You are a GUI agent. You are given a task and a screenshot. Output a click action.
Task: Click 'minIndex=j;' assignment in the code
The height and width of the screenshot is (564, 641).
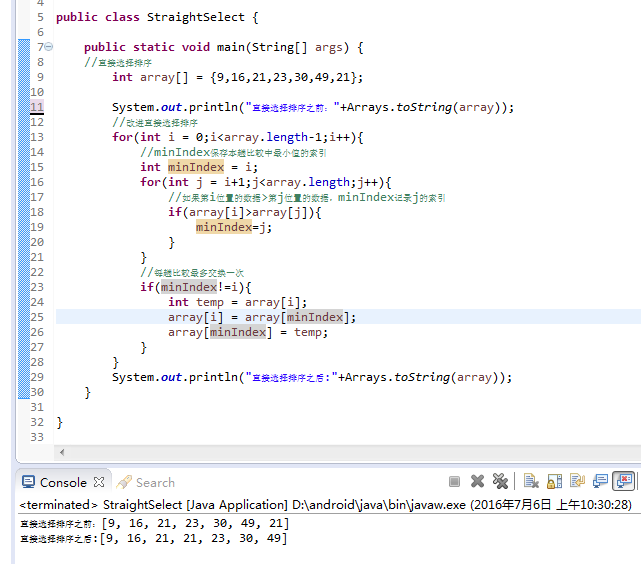pyautogui.click(x=234, y=227)
